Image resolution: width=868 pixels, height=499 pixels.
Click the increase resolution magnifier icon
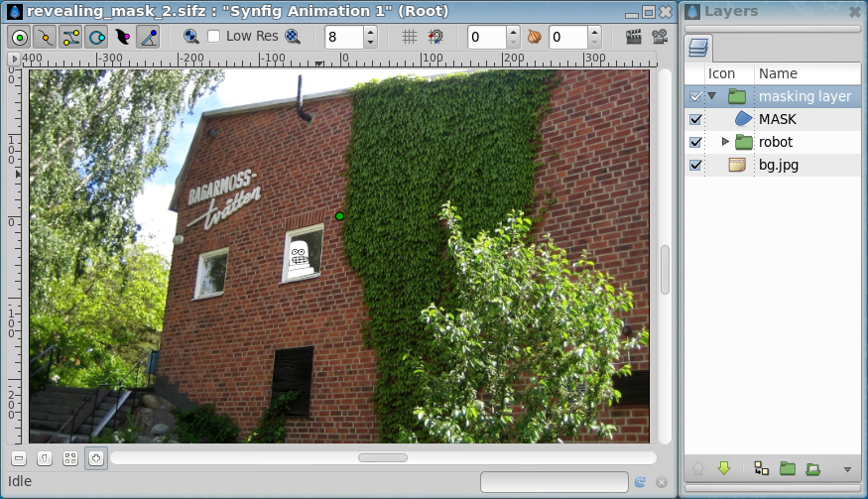tap(293, 37)
